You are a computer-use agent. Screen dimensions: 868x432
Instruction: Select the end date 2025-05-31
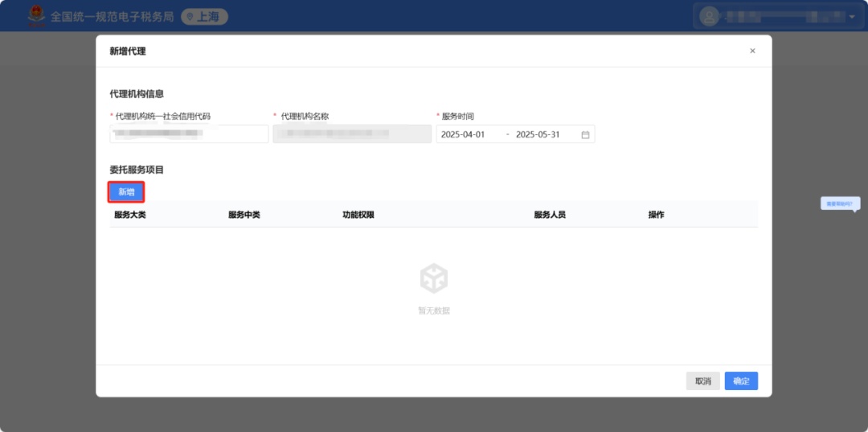(538, 134)
